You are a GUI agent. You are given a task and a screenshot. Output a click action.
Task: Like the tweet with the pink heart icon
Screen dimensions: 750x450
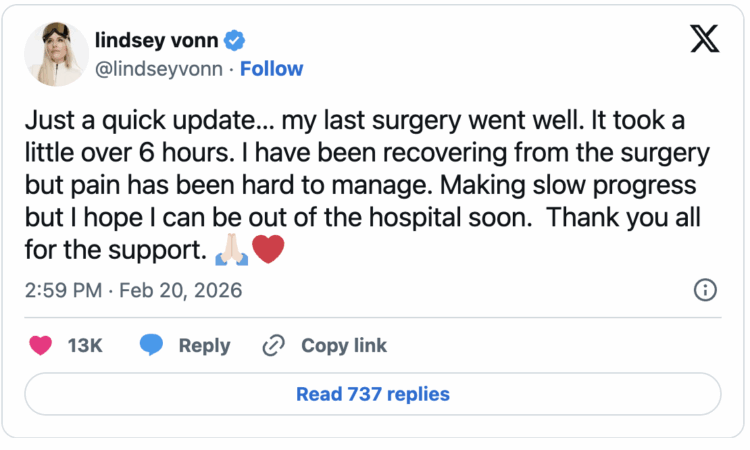pyautogui.click(x=41, y=346)
